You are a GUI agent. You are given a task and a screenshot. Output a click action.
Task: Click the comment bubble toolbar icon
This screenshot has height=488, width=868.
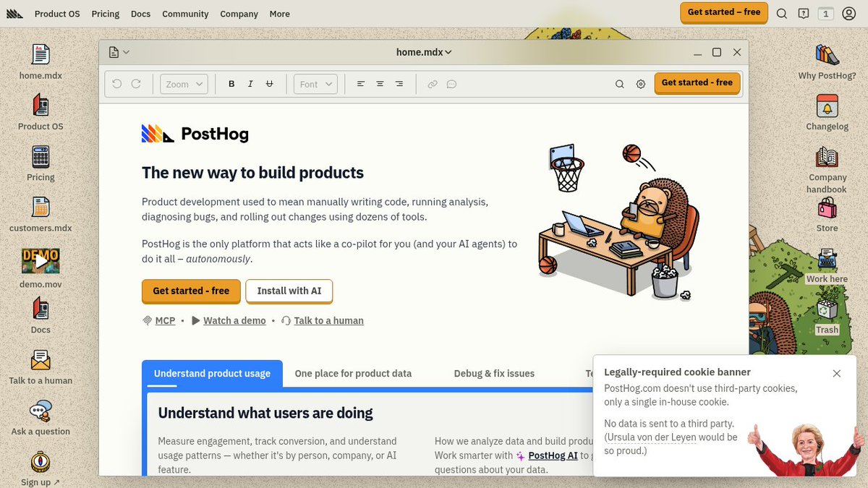click(x=451, y=84)
